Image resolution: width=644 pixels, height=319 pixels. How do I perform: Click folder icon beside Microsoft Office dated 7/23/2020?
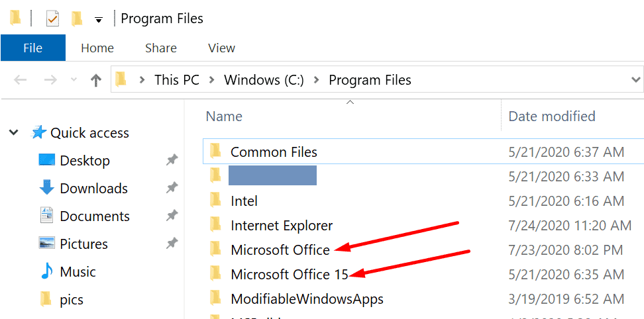pyautogui.click(x=215, y=249)
